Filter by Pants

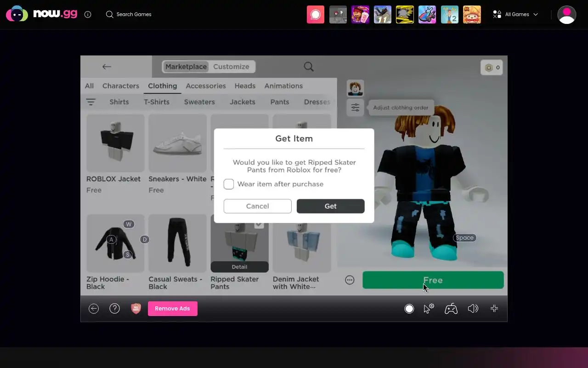280,102
